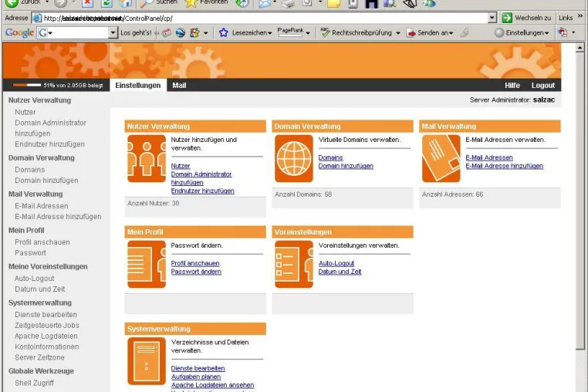Open the Datum und Zeit panel link
This screenshot has height=392, width=588.
tap(340, 272)
